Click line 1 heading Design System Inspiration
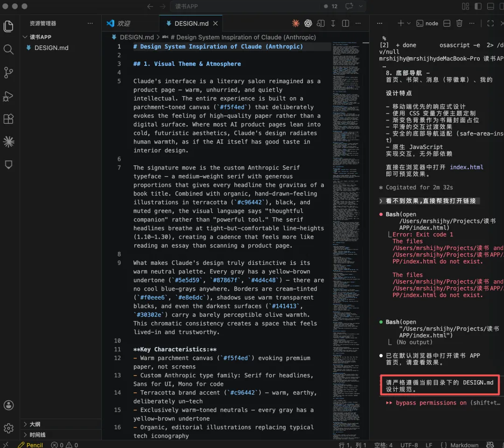504x448 pixels. 218,46
